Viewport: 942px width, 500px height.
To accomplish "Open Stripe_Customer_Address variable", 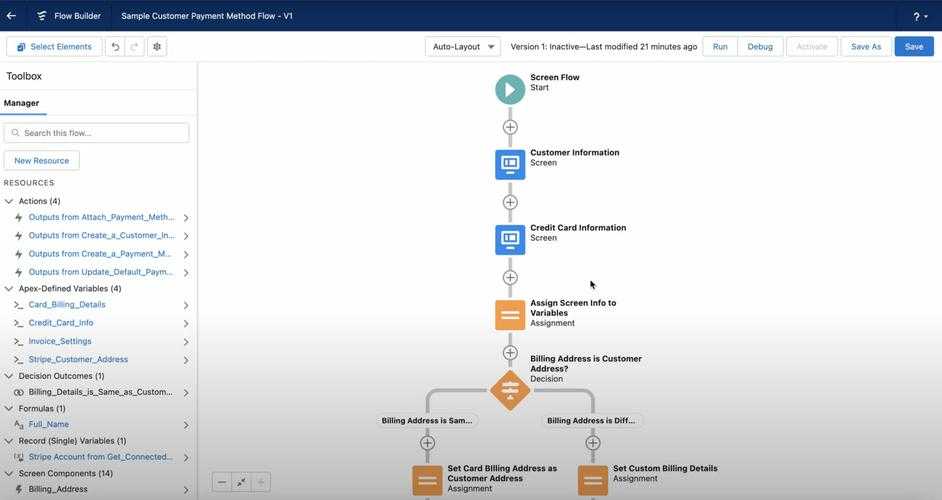I will [x=78, y=359].
